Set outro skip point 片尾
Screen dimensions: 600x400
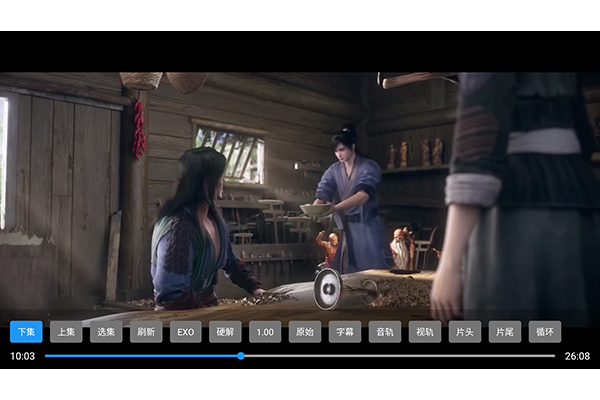click(x=504, y=331)
